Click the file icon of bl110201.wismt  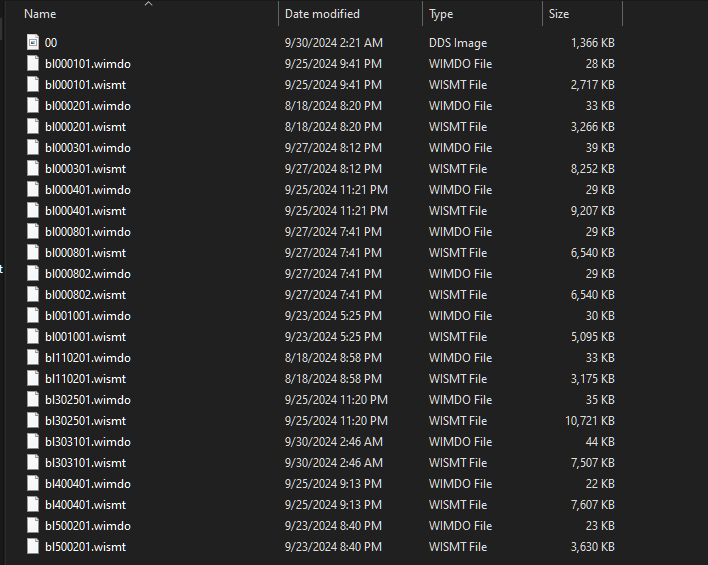pos(33,378)
